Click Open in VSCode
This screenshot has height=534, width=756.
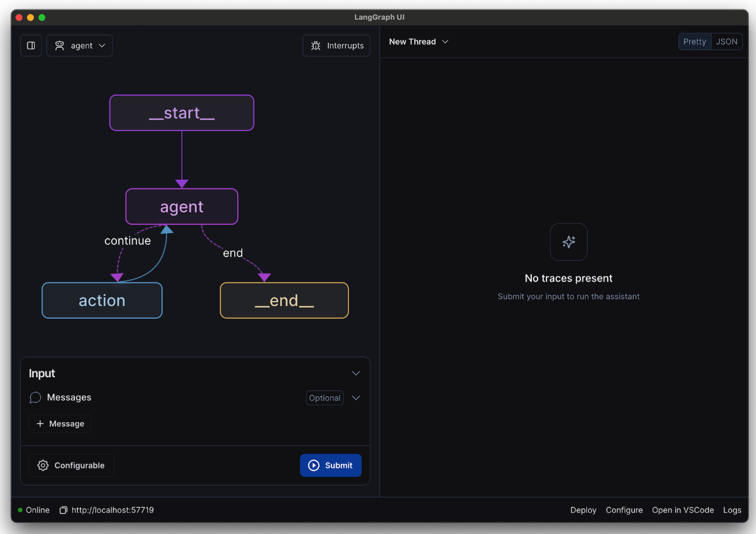pyautogui.click(x=683, y=510)
